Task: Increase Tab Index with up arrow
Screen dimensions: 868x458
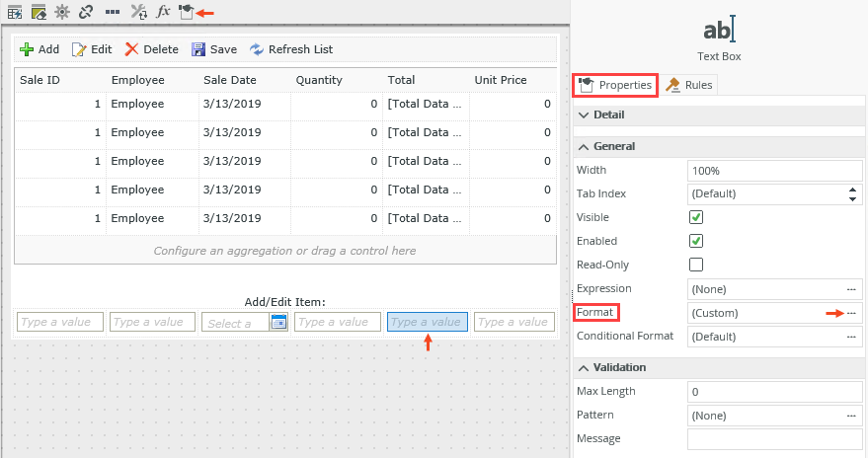Action: (x=852, y=190)
